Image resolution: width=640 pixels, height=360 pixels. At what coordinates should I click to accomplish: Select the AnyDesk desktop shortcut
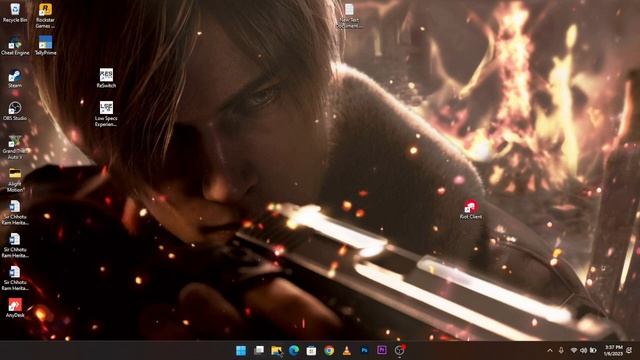coord(15,308)
